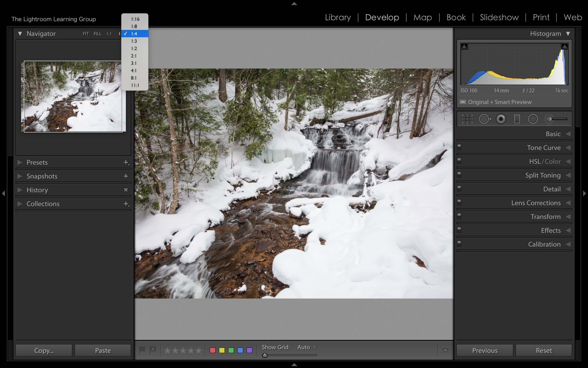Select the Spot Removal tool
The height and width of the screenshot is (368, 588).
[x=485, y=119]
